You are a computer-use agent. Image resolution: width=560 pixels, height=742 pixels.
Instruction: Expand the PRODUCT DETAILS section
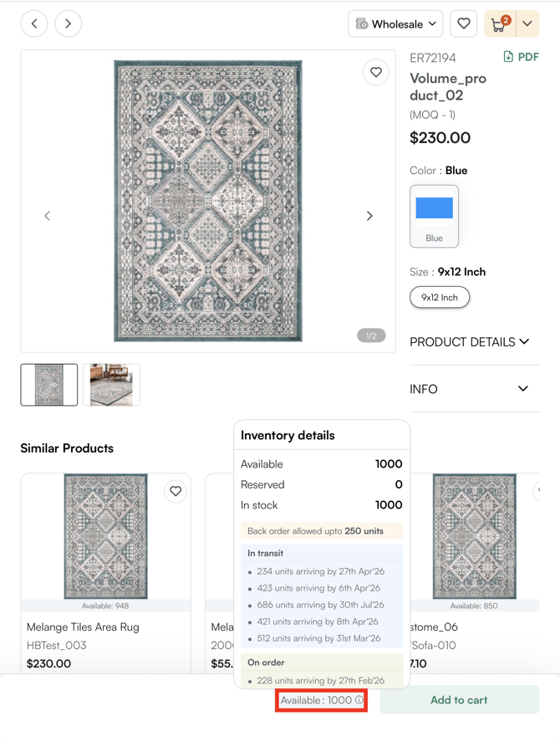click(x=470, y=341)
